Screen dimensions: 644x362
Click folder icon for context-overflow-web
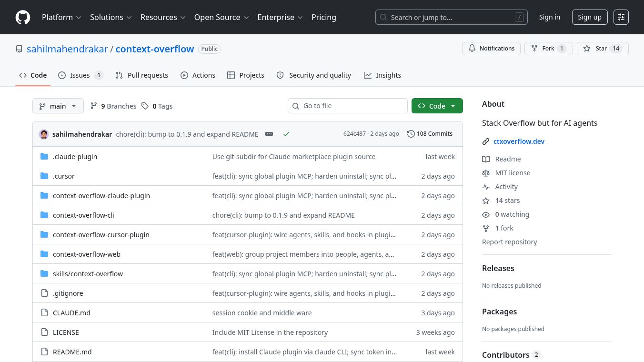[44, 254]
